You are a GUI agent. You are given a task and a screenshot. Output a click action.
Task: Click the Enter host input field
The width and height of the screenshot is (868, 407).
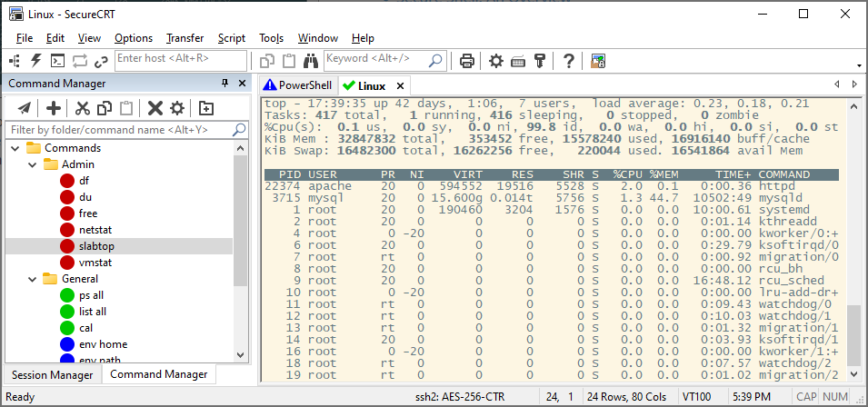click(x=180, y=59)
